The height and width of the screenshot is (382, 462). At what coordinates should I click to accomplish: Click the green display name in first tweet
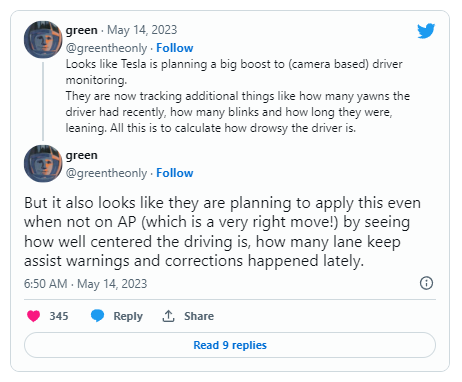pyautogui.click(x=82, y=30)
